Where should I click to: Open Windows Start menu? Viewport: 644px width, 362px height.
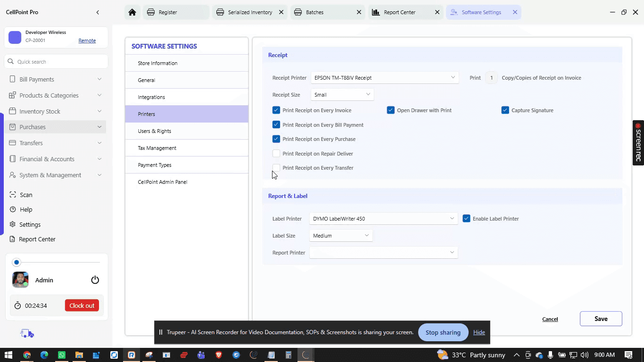(8, 355)
